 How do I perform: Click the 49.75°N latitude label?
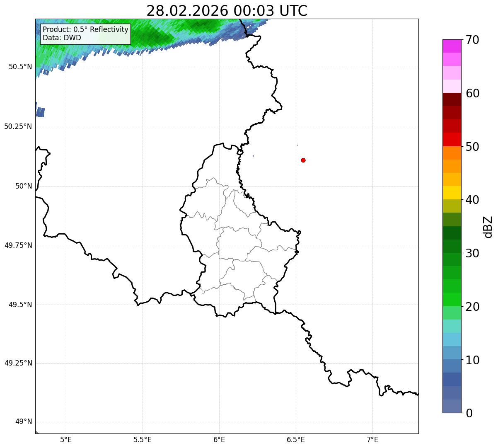point(18,245)
